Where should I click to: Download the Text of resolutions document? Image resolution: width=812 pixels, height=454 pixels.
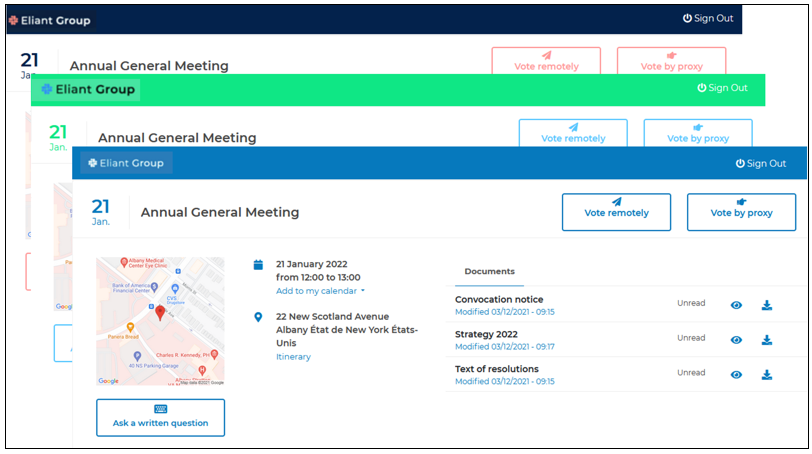coord(767,375)
